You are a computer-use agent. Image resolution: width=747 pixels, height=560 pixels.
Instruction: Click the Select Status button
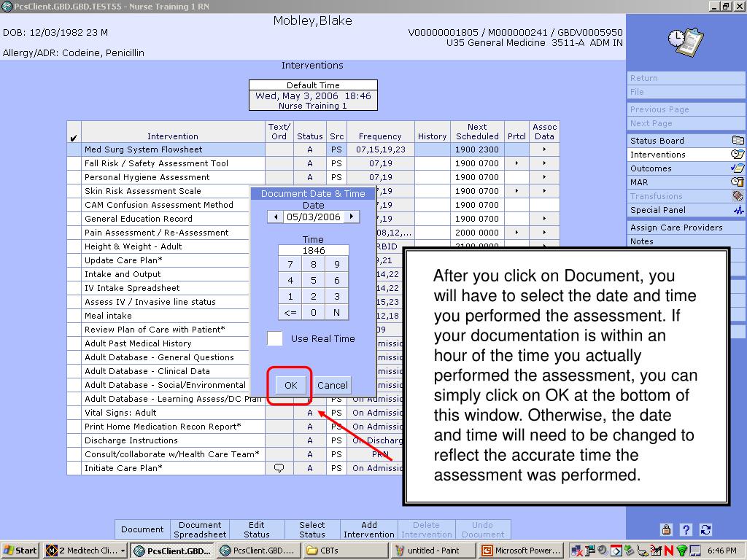point(312,529)
